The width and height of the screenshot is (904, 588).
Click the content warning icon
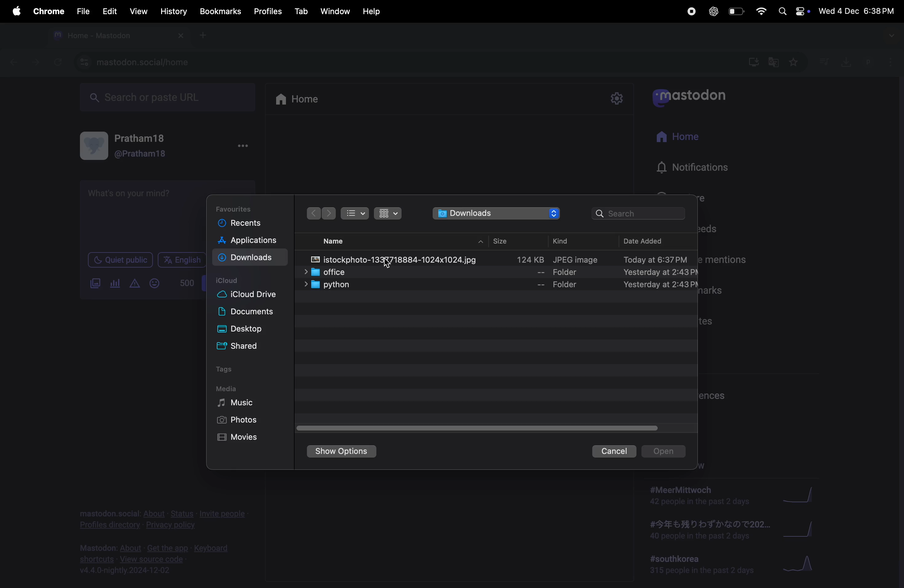pyautogui.click(x=135, y=284)
